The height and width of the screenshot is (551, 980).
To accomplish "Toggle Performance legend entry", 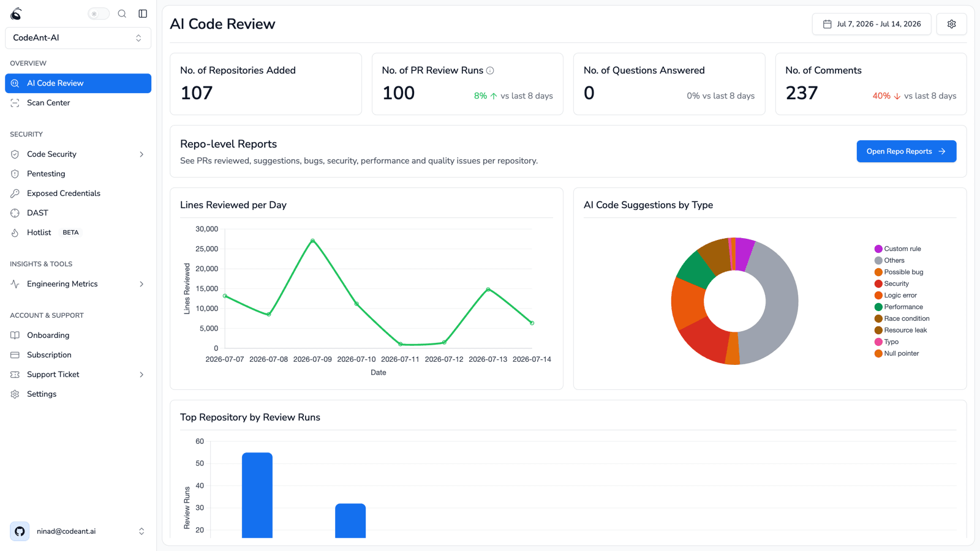I will pyautogui.click(x=899, y=307).
